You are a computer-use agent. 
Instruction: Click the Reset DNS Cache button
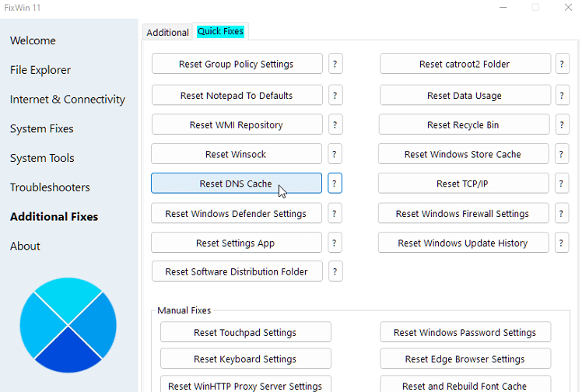coord(236,184)
